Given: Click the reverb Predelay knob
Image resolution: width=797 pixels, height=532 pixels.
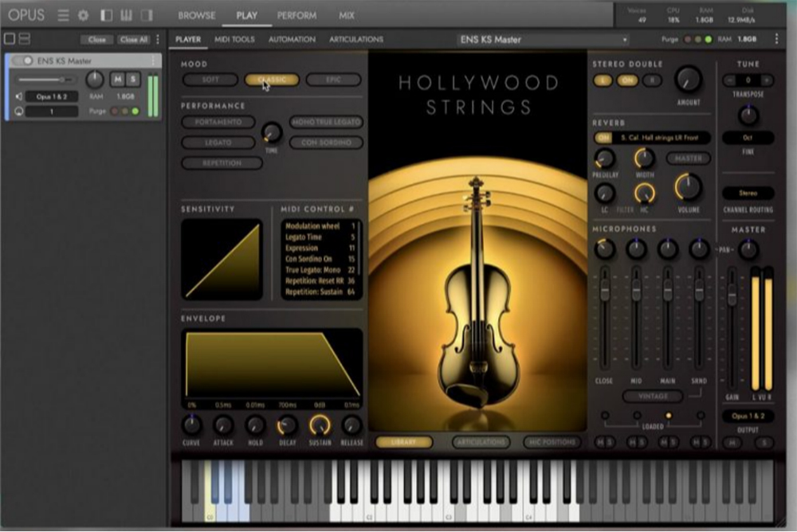Looking at the screenshot, I should [604, 159].
